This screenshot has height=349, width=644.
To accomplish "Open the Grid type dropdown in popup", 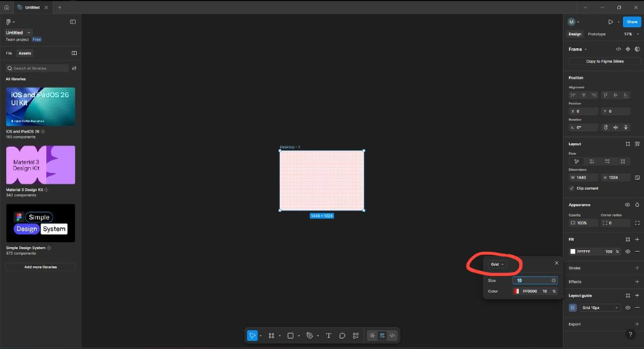I will 497,264.
